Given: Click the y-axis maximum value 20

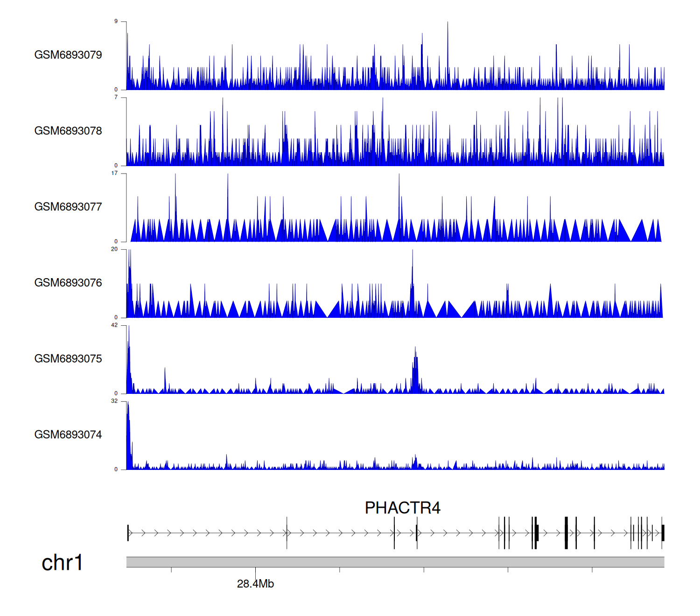Looking at the screenshot, I should point(114,249).
